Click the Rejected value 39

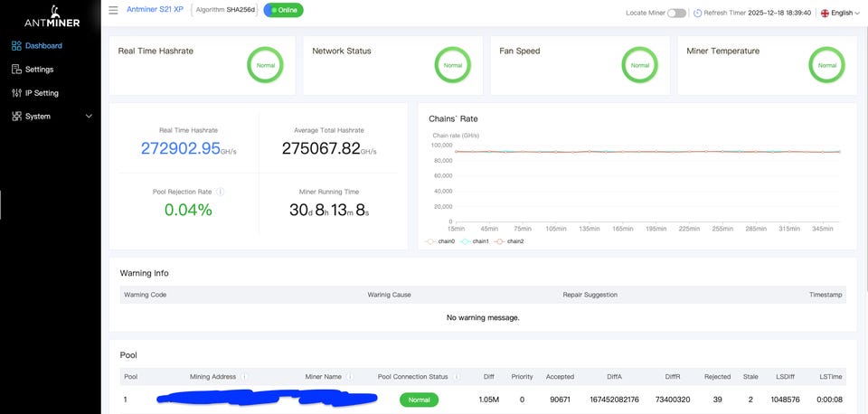click(717, 400)
